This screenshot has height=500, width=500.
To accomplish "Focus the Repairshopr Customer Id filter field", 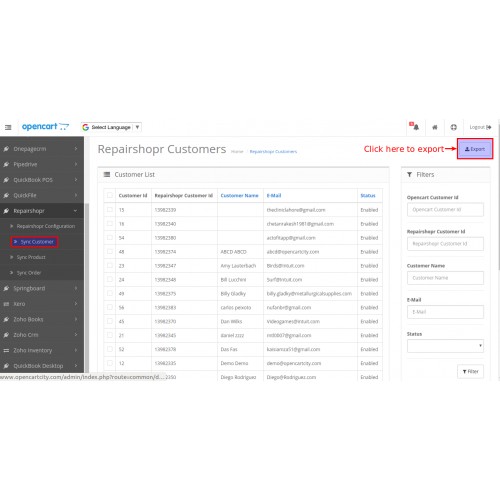I will coord(445,244).
